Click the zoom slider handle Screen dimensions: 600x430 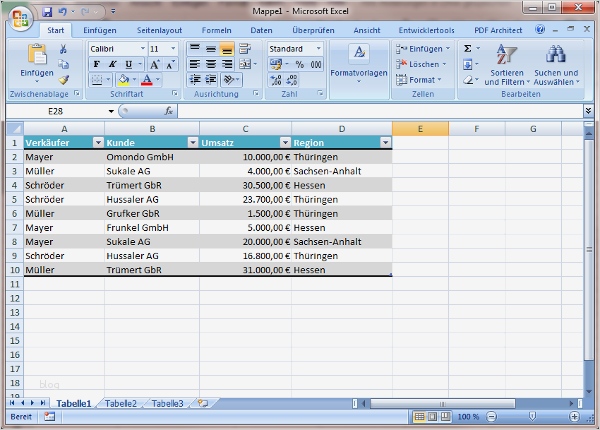(532, 417)
